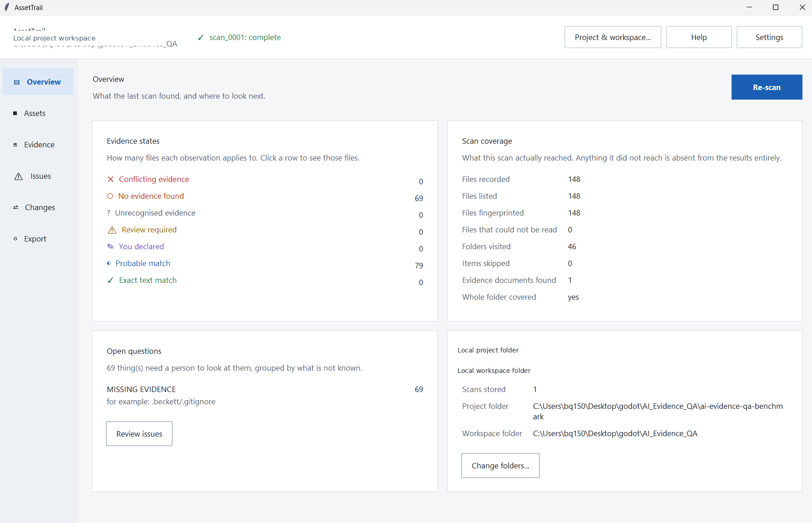Viewport: 812px width, 523px height.
Task: Click Change folders button
Action: click(500, 466)
